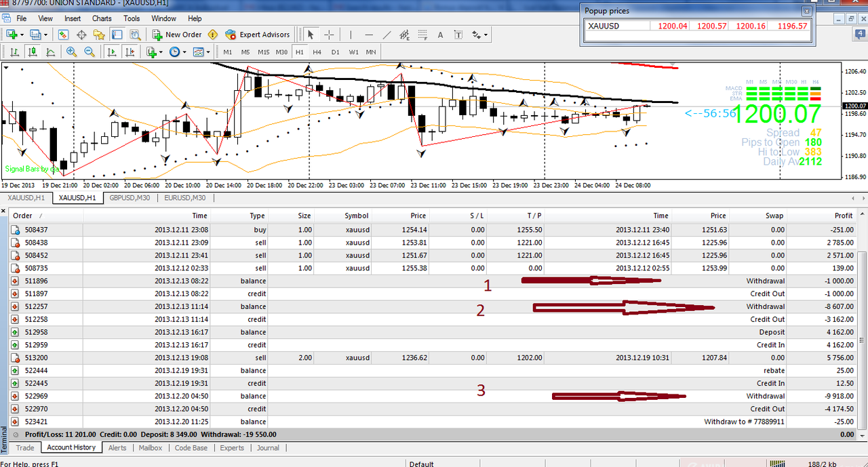The width and height of the screenshot is (868, 467).
Task: Set timeframe to MN
Action: tap(371, 52)
